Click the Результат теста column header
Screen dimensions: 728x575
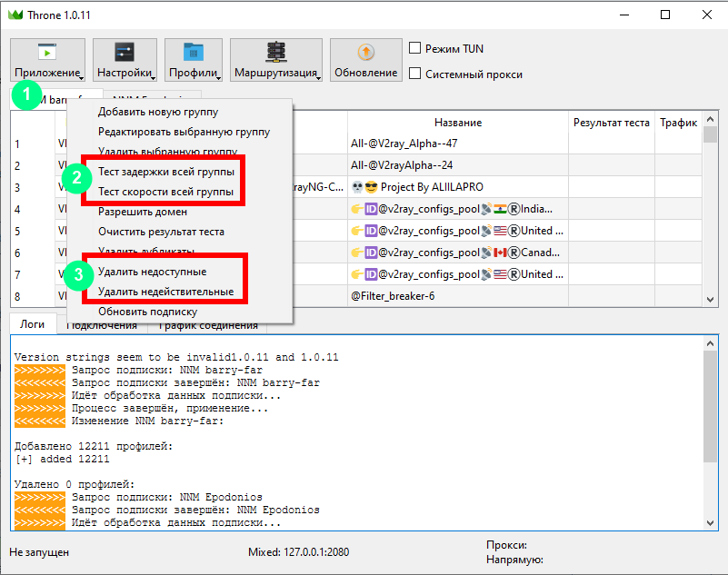(x=611, y=123)
